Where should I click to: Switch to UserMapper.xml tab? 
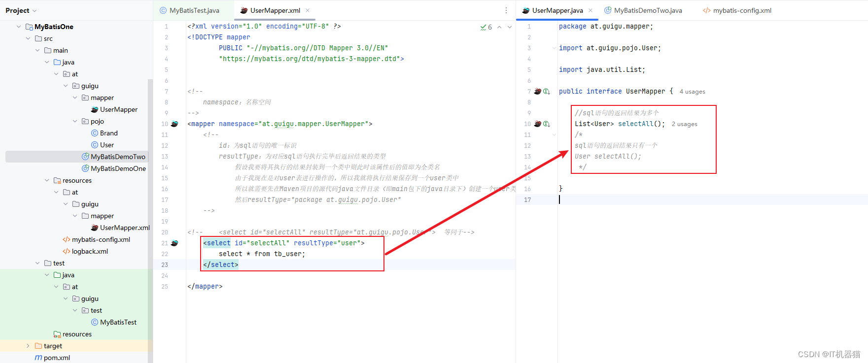coord(270,10)
